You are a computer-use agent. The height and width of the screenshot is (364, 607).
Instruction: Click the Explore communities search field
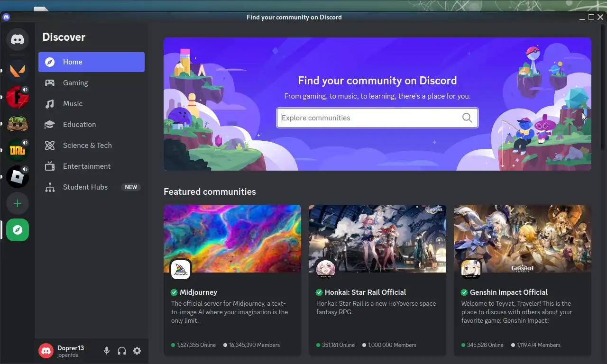(377, 118)
